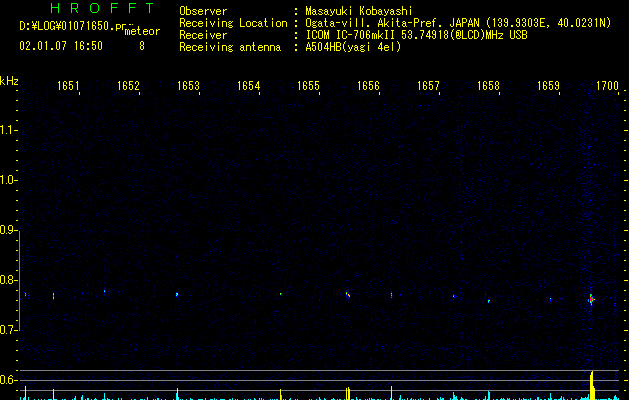Click the 1651 time axis label
The width and height of the screenshot is (629, 400).
click(68, 86)
